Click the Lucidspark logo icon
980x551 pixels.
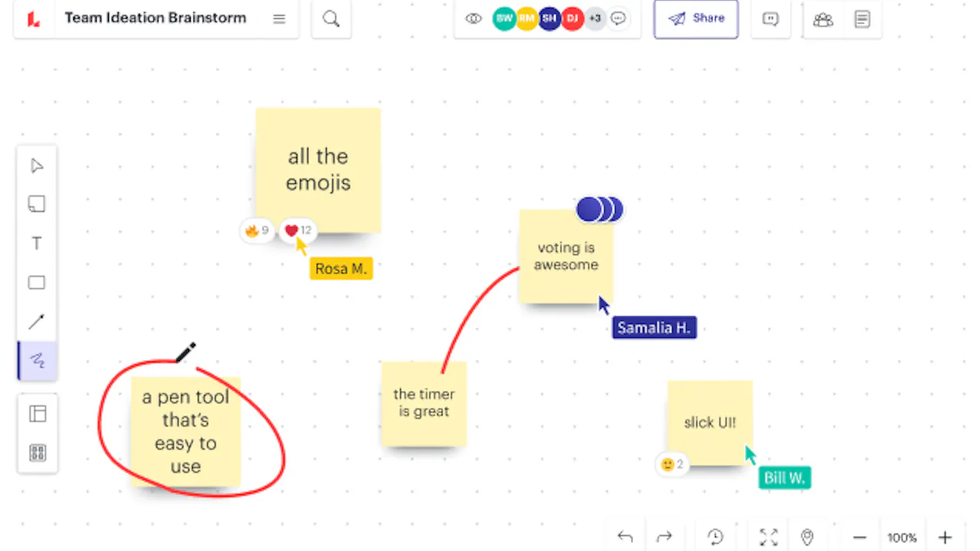34,19
